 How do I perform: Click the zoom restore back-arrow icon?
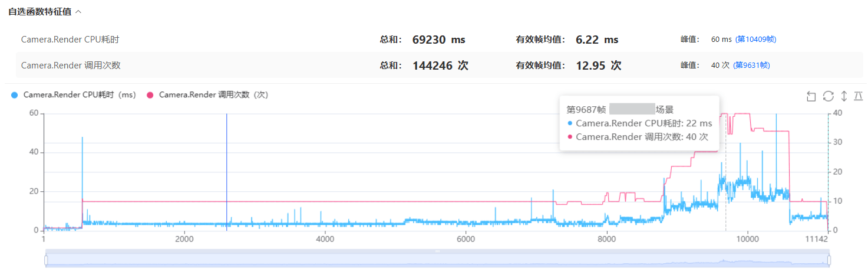tap(811, 96)
